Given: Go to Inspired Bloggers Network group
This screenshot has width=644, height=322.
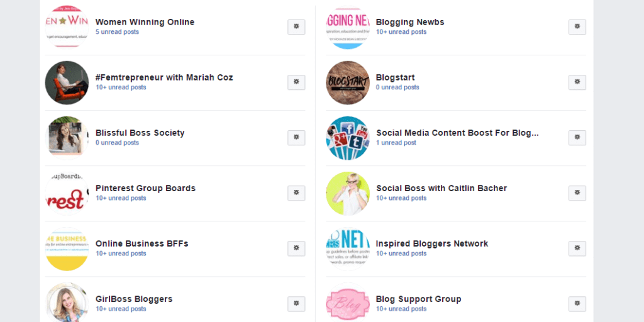Looking at the screenshot, I should [432, 243].
